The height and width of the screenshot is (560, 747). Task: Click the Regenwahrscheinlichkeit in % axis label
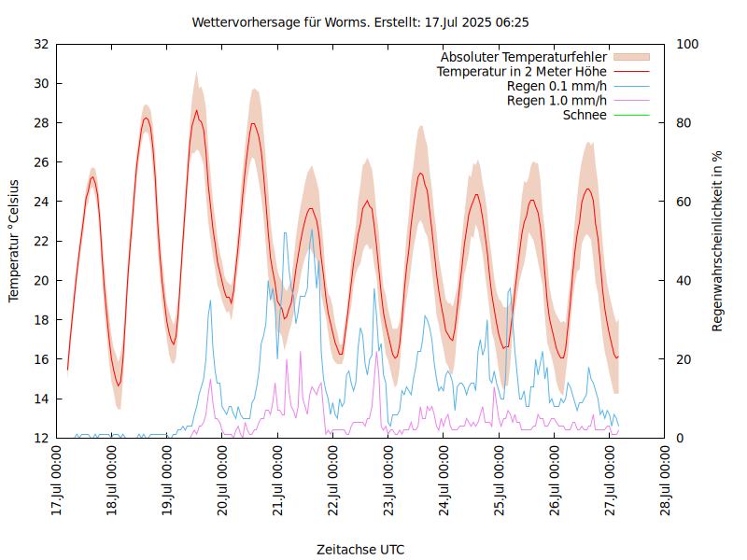[x=718, y=240]
